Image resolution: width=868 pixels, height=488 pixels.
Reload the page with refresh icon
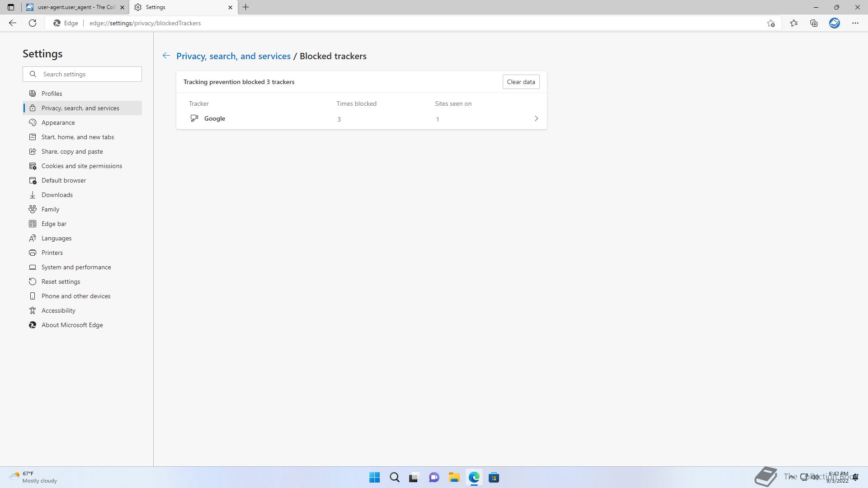pyautogui.click(x=33, y=23)
